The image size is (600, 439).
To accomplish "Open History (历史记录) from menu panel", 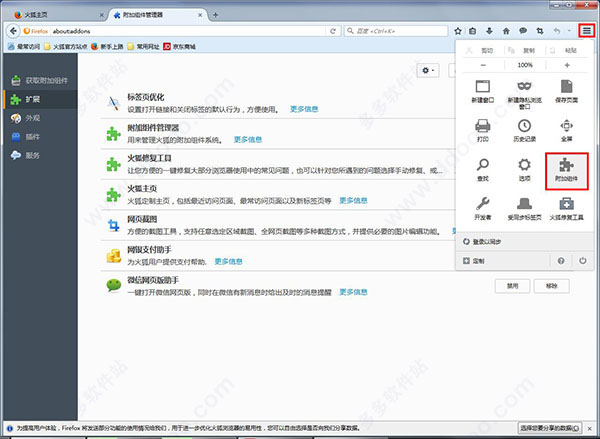I will point(524,130).
